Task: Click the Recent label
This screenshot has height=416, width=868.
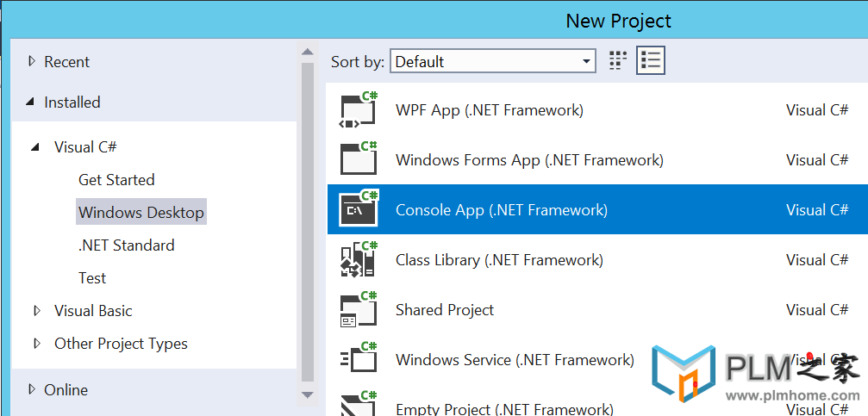Action: (66, 61)
